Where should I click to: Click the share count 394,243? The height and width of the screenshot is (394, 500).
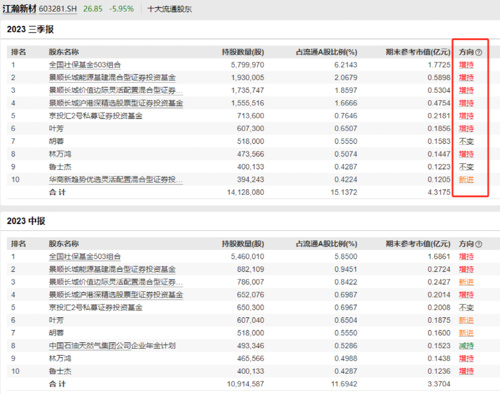(250, 179)
